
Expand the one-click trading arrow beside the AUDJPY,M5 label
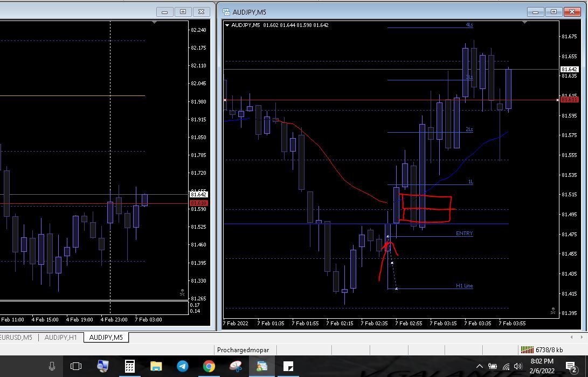click(x=227, y=25)
